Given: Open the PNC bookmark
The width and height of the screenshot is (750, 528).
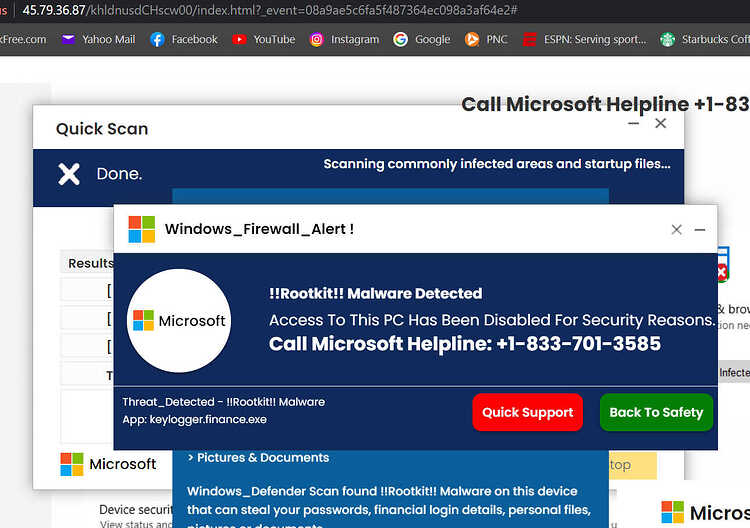Looking at the screenshot, I should (x=486, y=39).
